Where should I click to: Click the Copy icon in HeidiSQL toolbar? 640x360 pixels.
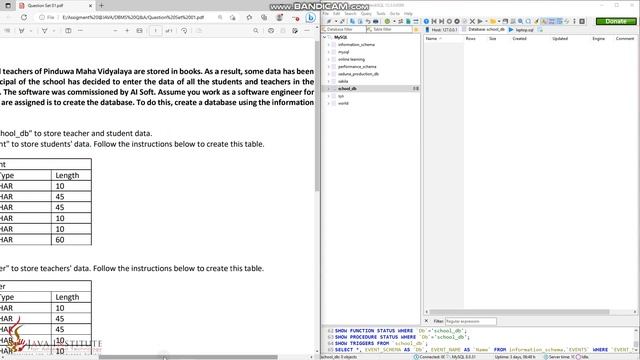pos(352,21)
